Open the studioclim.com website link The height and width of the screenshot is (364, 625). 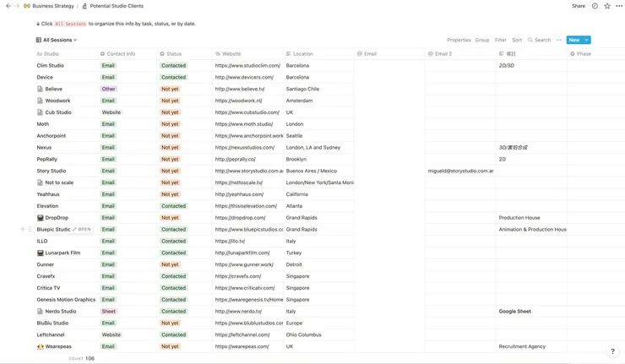pyautogui.click(x=247, y=65)
